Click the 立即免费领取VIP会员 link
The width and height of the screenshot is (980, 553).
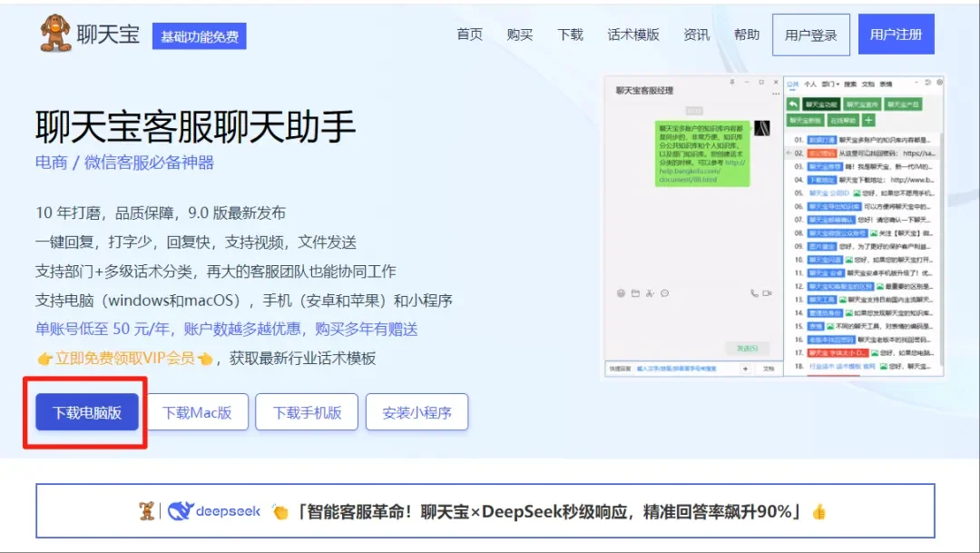pyautogui.click(x=124, y=358)
